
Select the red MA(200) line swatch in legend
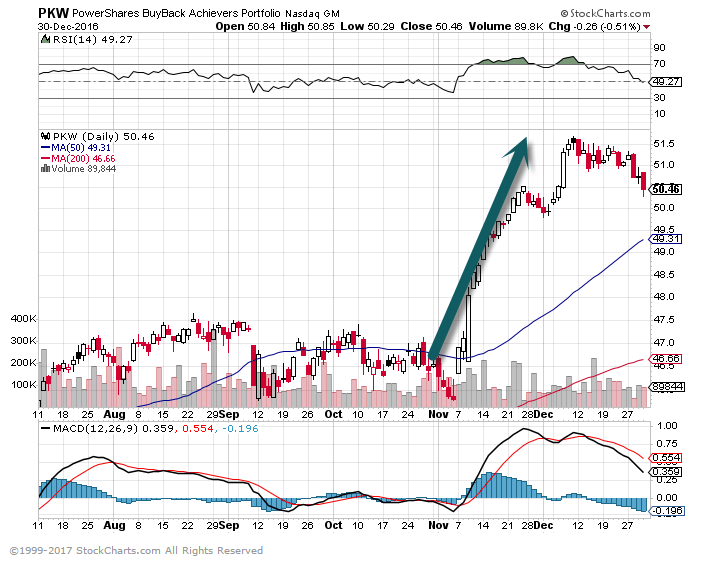45,158
